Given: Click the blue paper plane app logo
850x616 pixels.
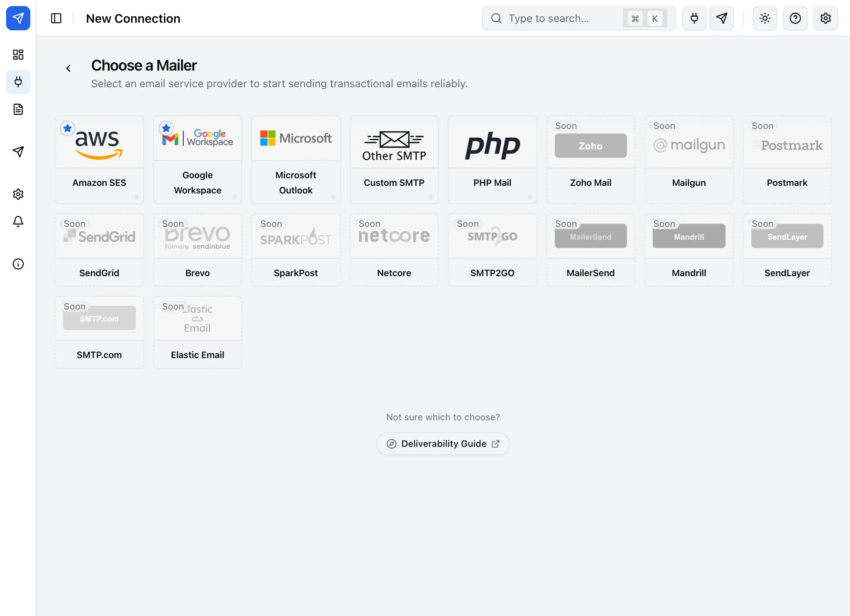Looking at the screenshot, I should (x=18, y=18).
